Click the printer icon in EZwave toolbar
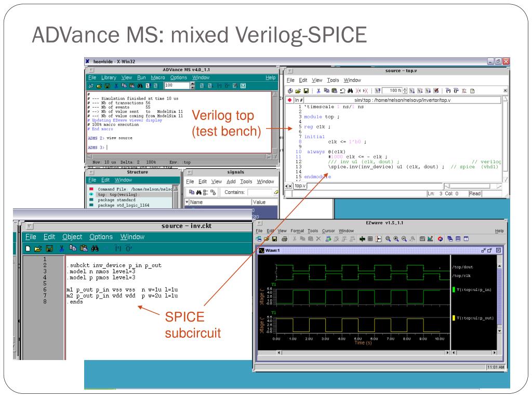The height and width of the screenshot is (399, 532). coord(284,239)
